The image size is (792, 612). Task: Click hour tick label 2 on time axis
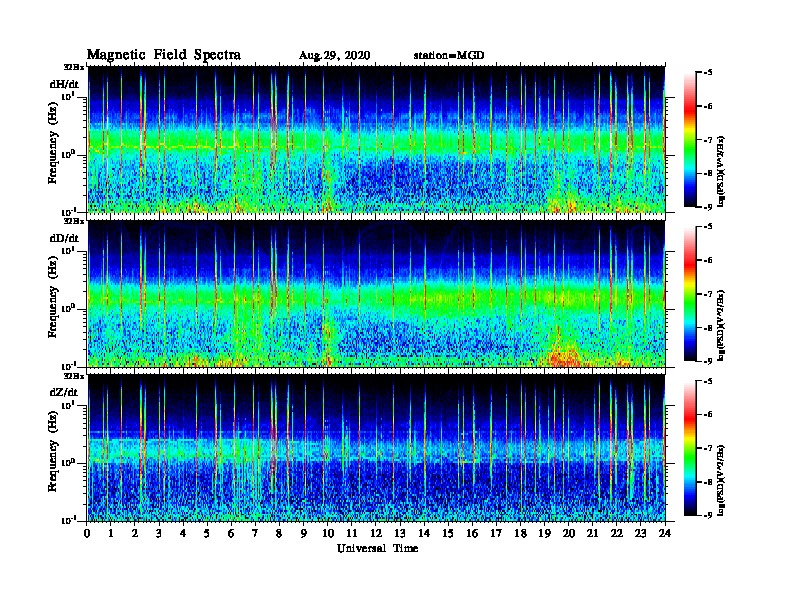(x=135, y=534)
